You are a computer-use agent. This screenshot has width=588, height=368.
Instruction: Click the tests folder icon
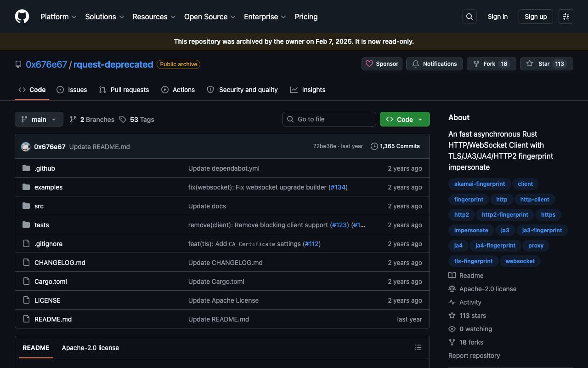[26, 225]
